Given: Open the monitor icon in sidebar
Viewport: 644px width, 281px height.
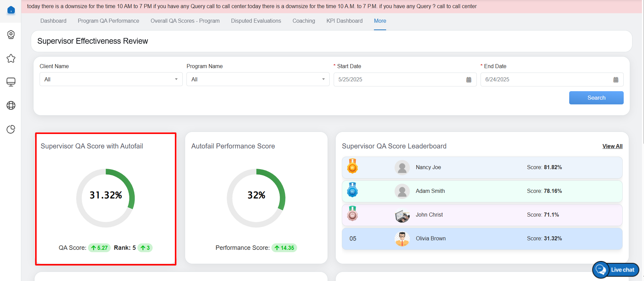Looking at the screenshot, I should click(x=11, y=82).
